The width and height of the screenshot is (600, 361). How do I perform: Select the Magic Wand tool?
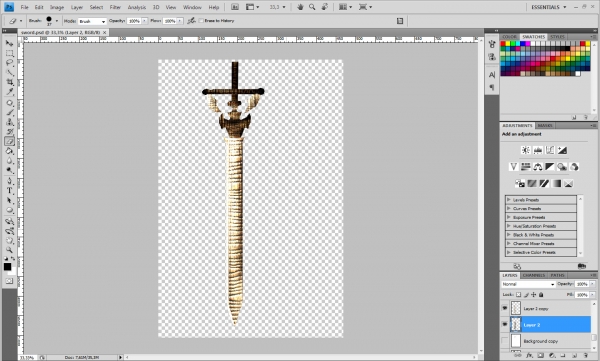pos(10,72)
